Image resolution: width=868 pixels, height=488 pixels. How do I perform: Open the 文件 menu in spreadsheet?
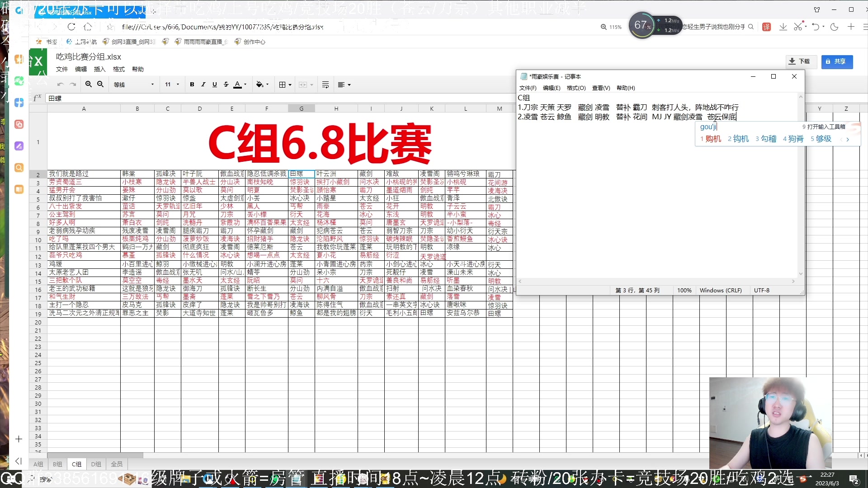[61, 69]
